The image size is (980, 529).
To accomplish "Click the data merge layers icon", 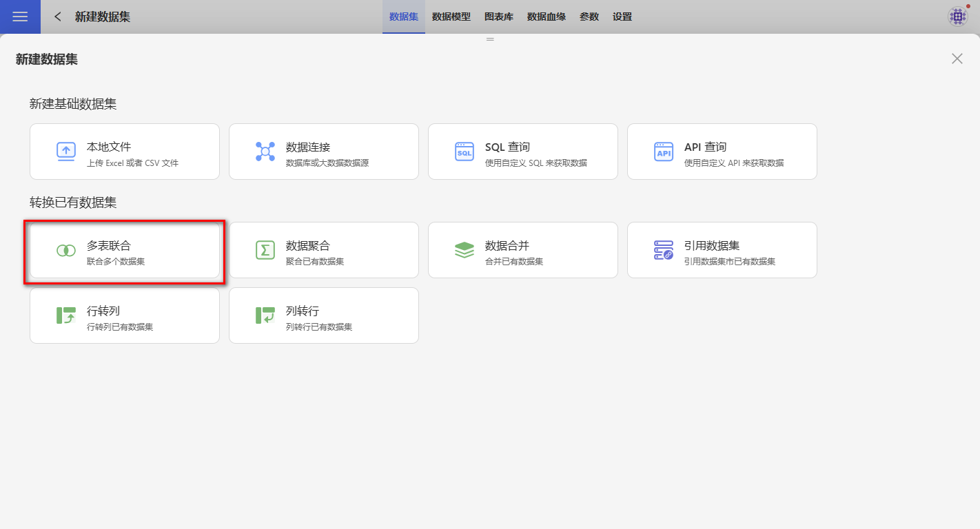I will [465, 250].
